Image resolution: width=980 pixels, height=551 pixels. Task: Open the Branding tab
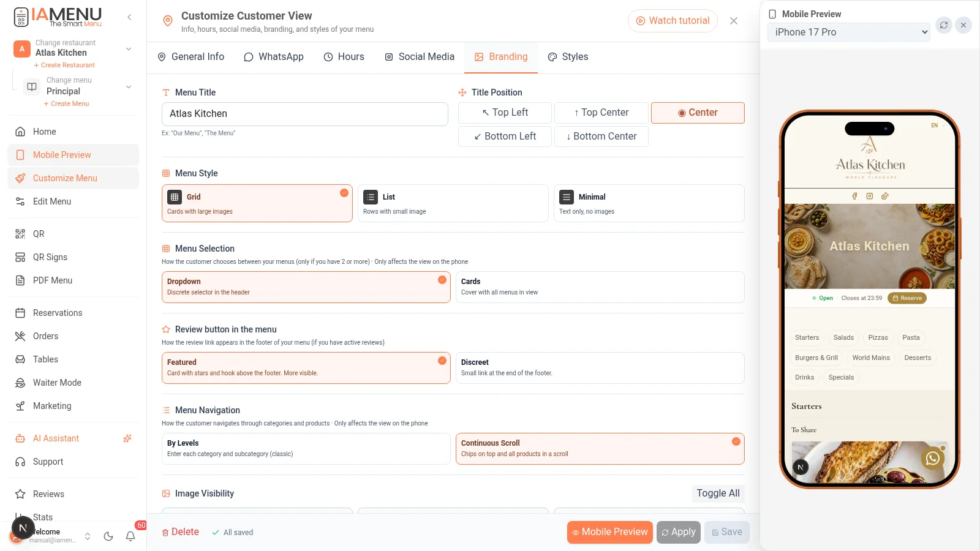(501, 57)
